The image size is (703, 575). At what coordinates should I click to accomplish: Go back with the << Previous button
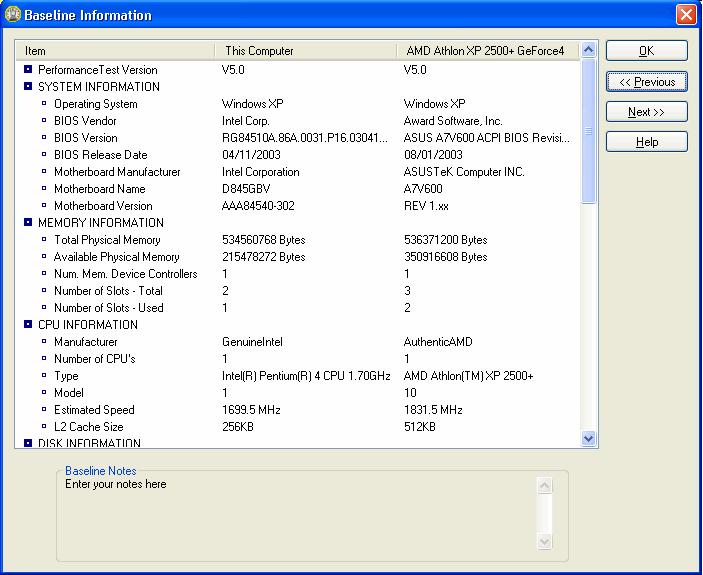click(646, 82)
